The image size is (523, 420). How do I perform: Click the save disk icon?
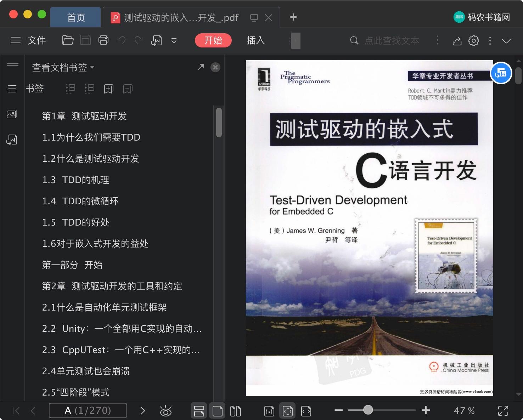(85, 40)
